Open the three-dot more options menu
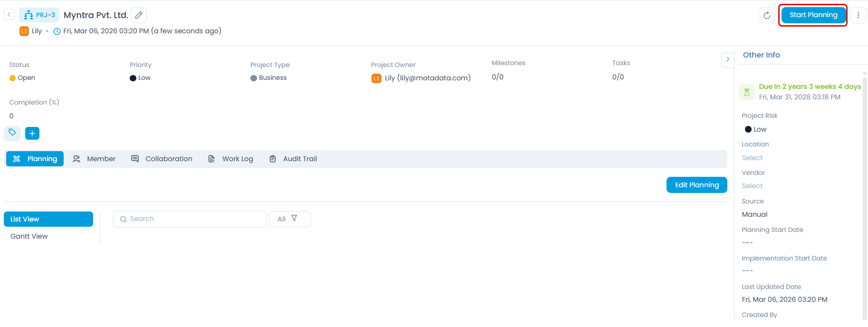 (858, 15)
